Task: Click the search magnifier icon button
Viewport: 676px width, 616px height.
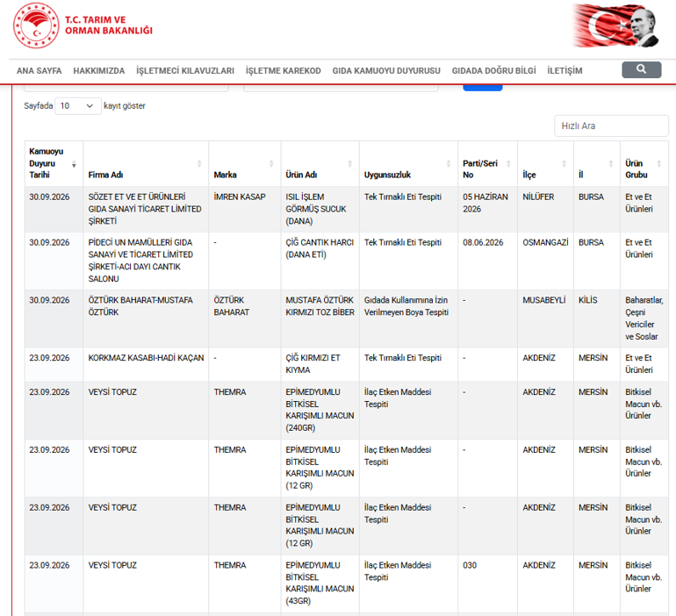Action: tap(641, 70)
